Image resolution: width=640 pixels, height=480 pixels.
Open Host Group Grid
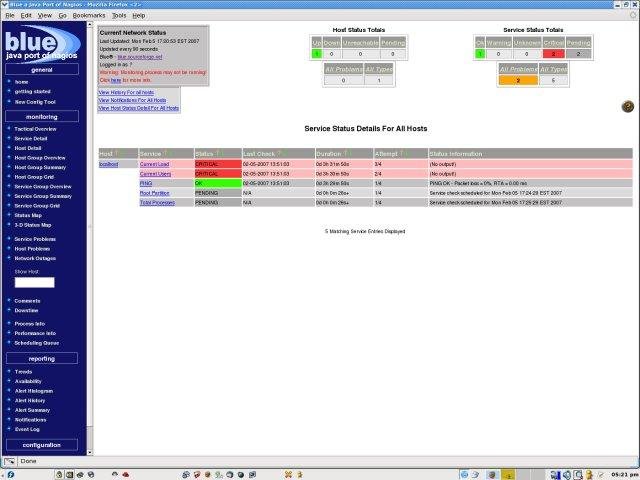tap(34, 177)
